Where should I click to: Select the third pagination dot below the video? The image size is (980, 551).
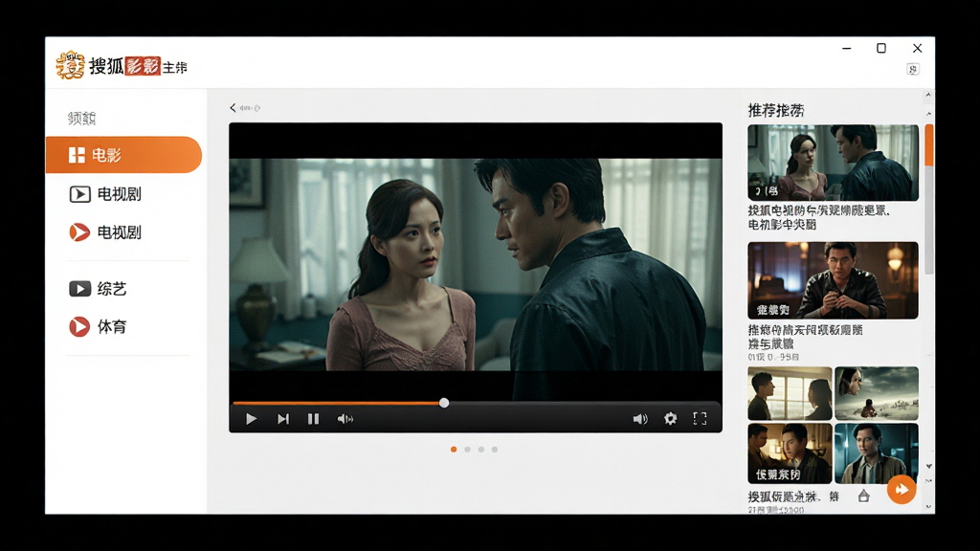[x=481, y=450]
